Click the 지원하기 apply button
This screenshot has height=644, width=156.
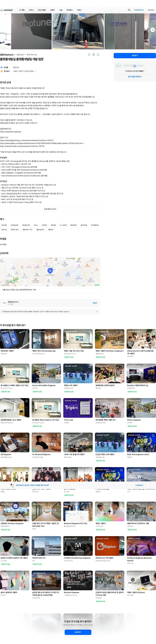[x=135, y=55]
